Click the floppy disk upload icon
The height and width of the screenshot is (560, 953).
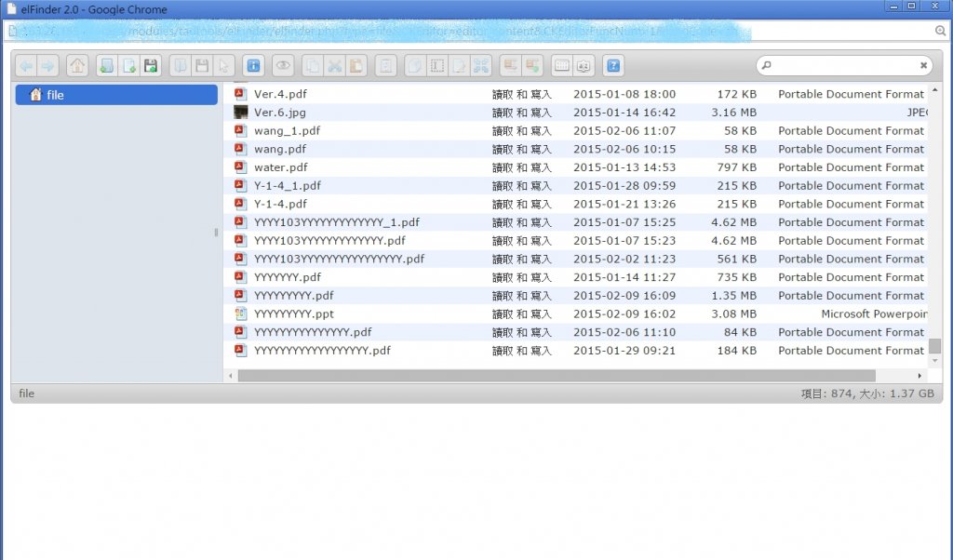tap(150, 66)
